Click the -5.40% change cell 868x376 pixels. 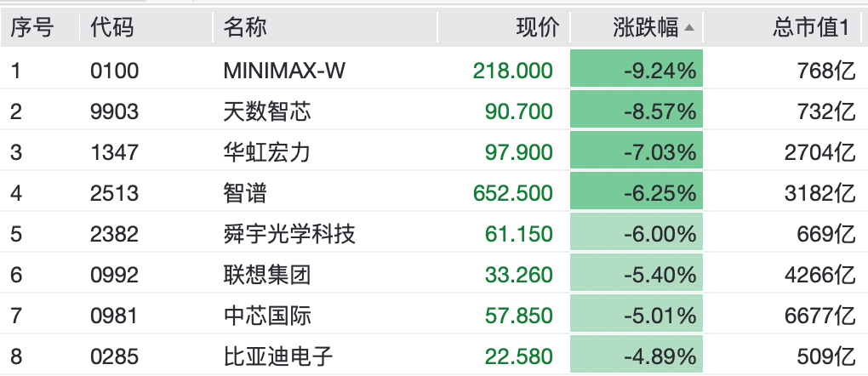point(637,272)
